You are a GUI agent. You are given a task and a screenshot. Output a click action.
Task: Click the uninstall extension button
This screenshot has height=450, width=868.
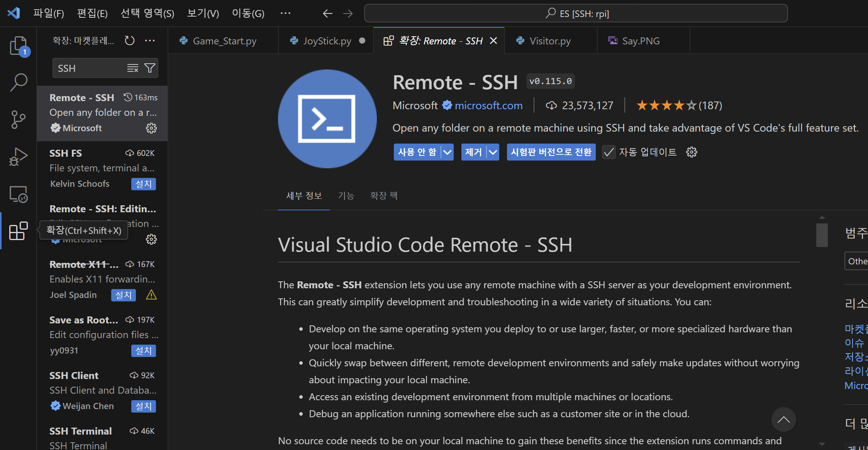(474, 152)
